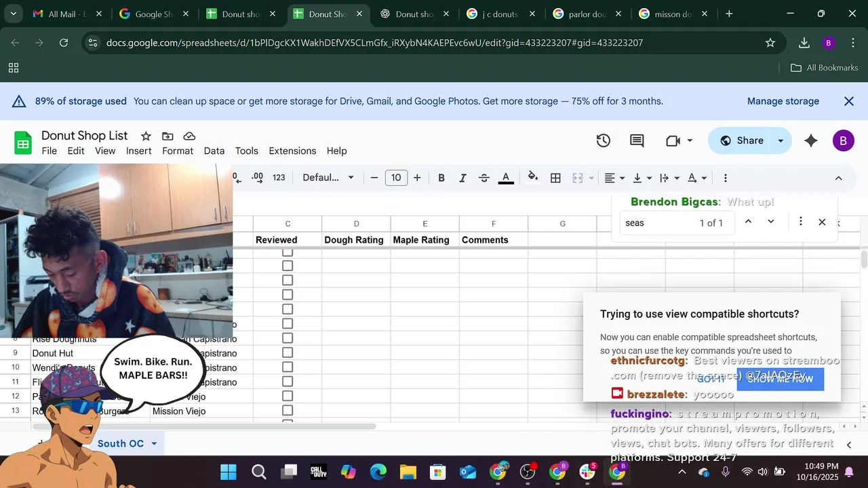
Task: Click Manage storage link
Action: [x=783, y=101]
